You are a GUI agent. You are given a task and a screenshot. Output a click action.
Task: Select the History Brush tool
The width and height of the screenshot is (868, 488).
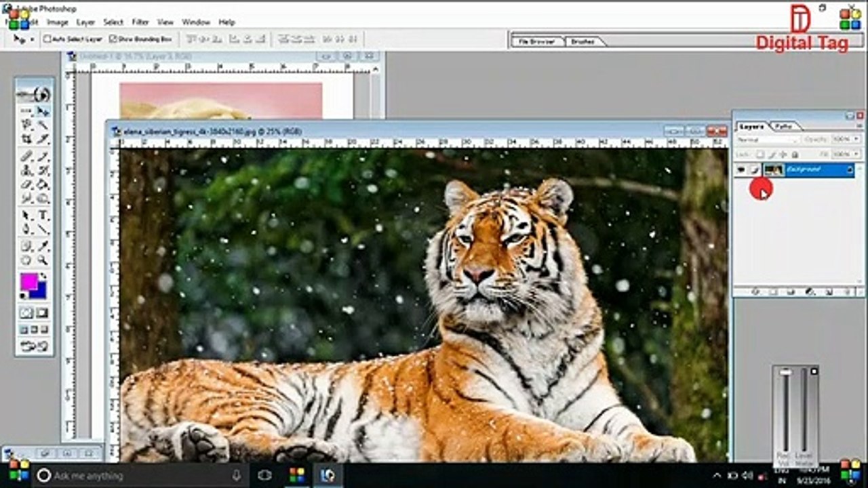43,170
